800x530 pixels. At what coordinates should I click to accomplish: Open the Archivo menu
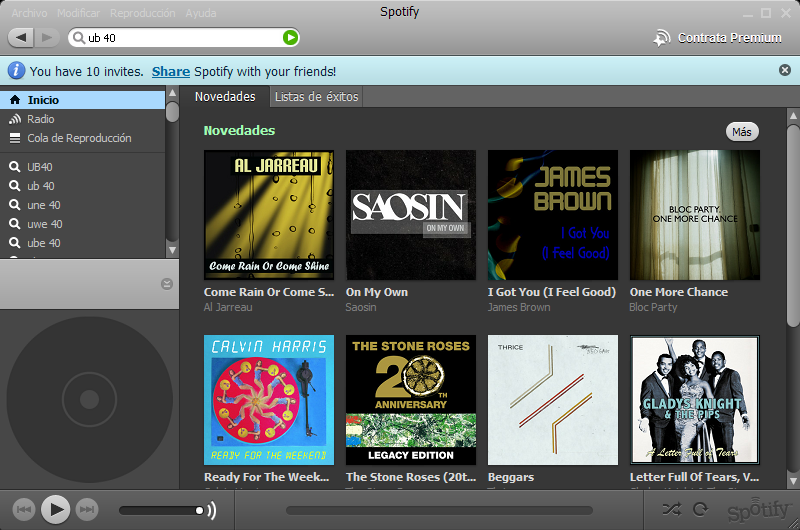point(29,13)
